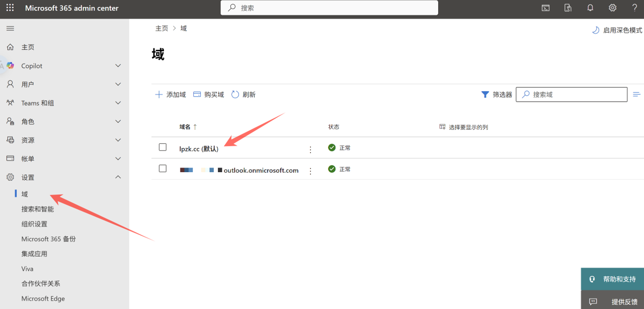Open the Cloud Shell terminal icon
Viewport: 644px width, 309px height.
(545, 8)
